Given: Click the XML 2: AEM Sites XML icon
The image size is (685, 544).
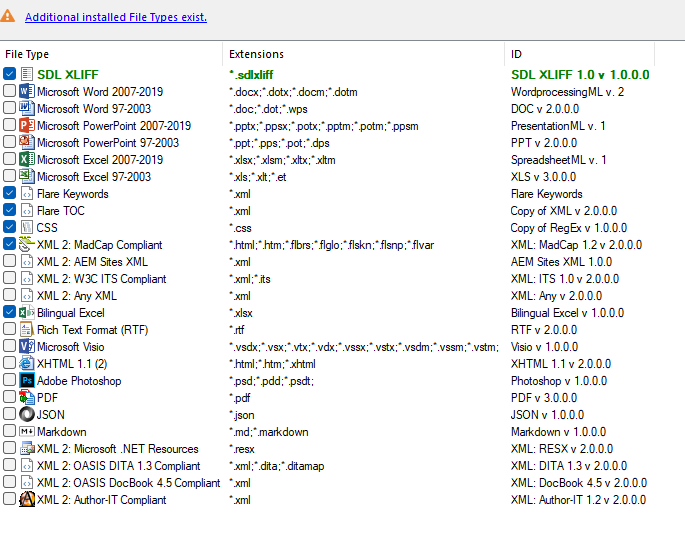Looking at the screenshot, I should [27, 261].
